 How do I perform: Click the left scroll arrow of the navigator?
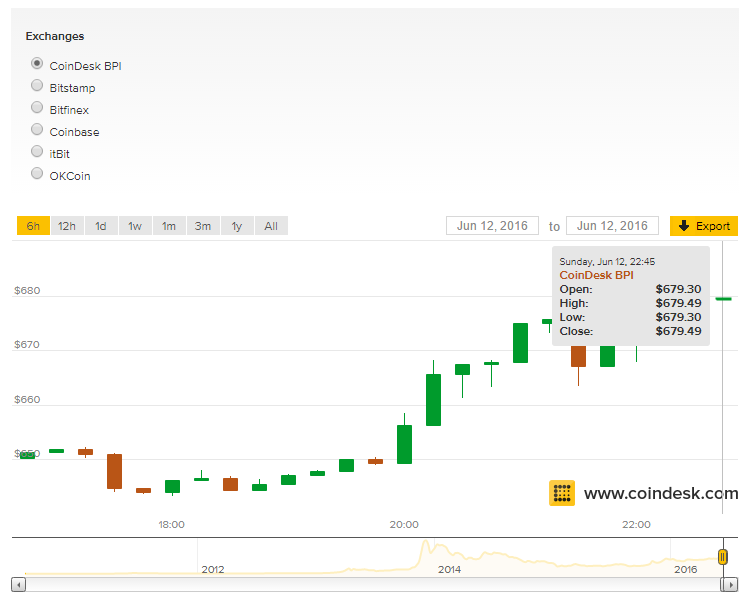18,584
